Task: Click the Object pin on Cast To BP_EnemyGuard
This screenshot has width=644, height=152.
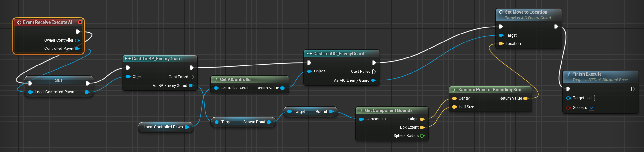Action: [x=128, y=77]
